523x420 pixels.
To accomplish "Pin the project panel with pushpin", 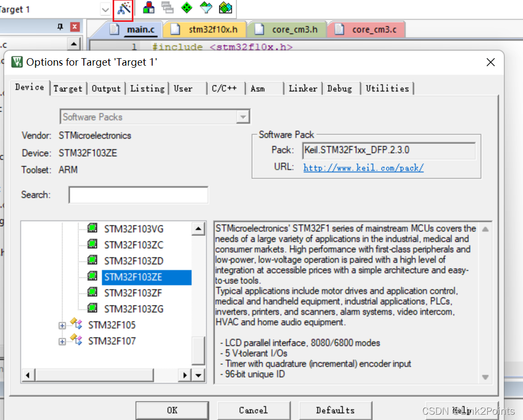I will [x=60, y=27].
